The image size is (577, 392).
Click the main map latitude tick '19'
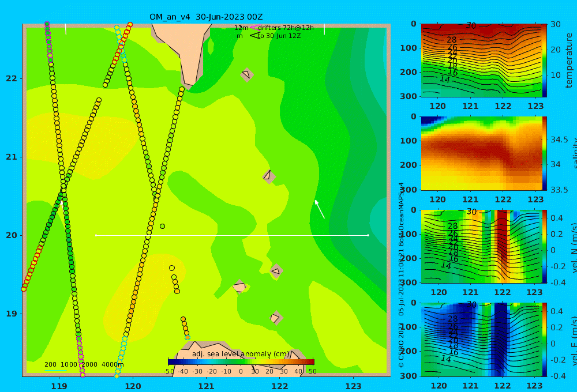[11, 314]
